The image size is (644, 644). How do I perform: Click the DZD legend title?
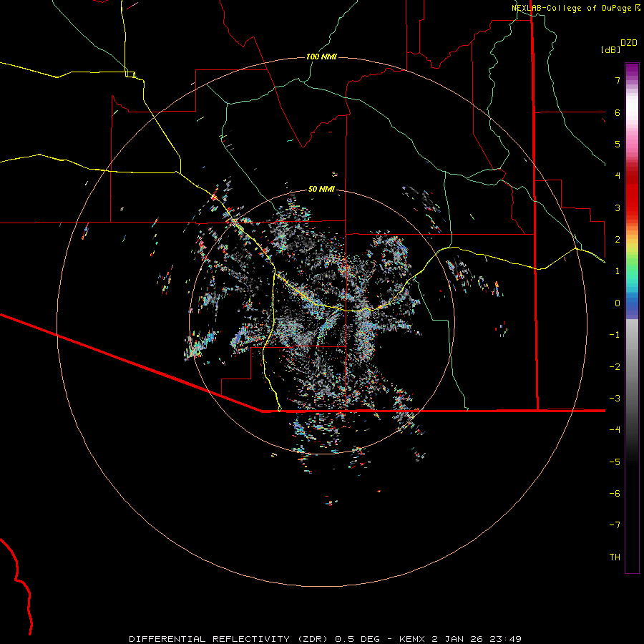click(x=629, y=43)
